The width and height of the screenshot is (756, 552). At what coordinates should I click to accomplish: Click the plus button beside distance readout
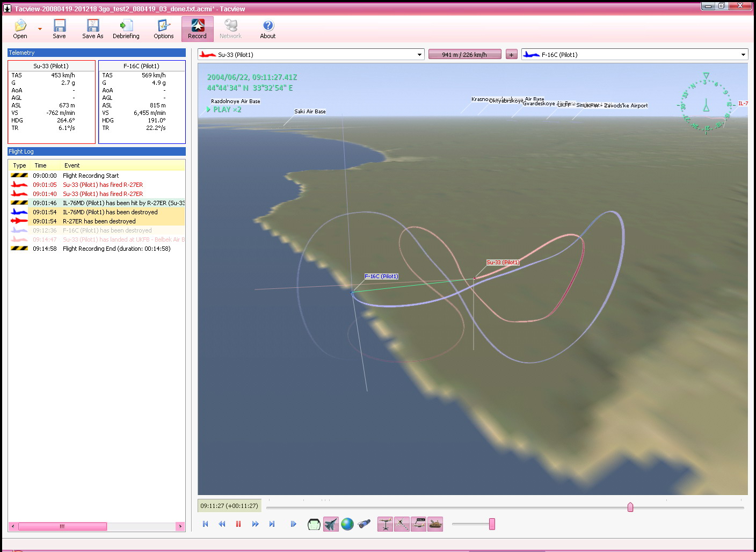[511, 55]
